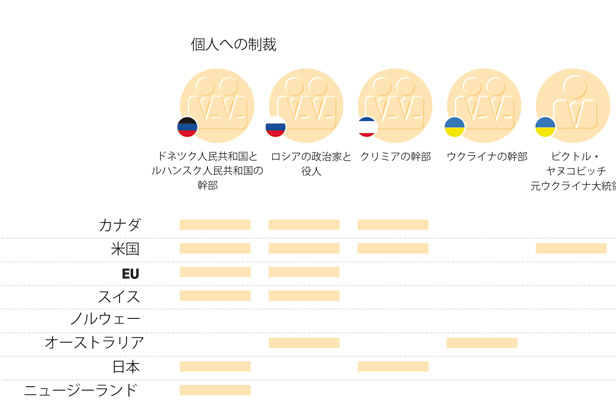
Task: Click Ukraine flag beside ウクライナの幹部 circle
Action: coord(455,127)
